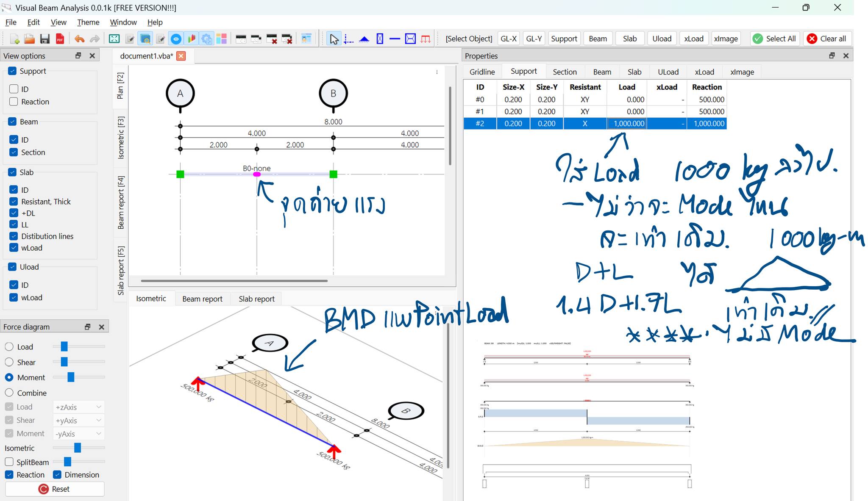Toggle the gear properties icon
868x501 pixels.
(206, 39)
